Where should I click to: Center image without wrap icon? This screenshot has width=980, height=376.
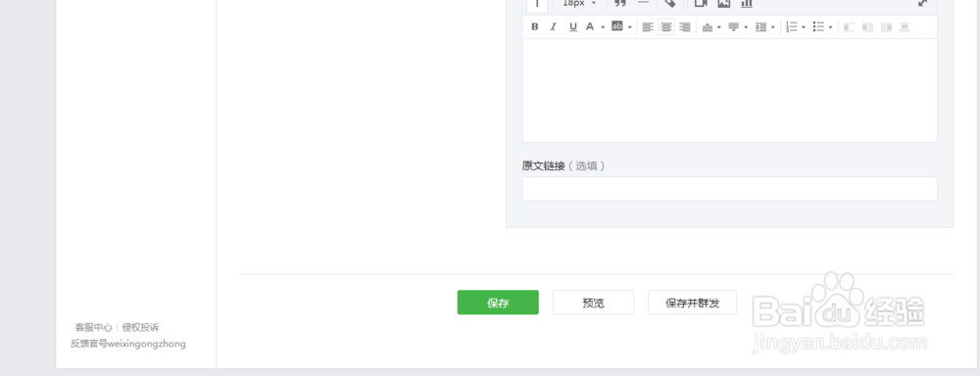click(x=905, y=26)
